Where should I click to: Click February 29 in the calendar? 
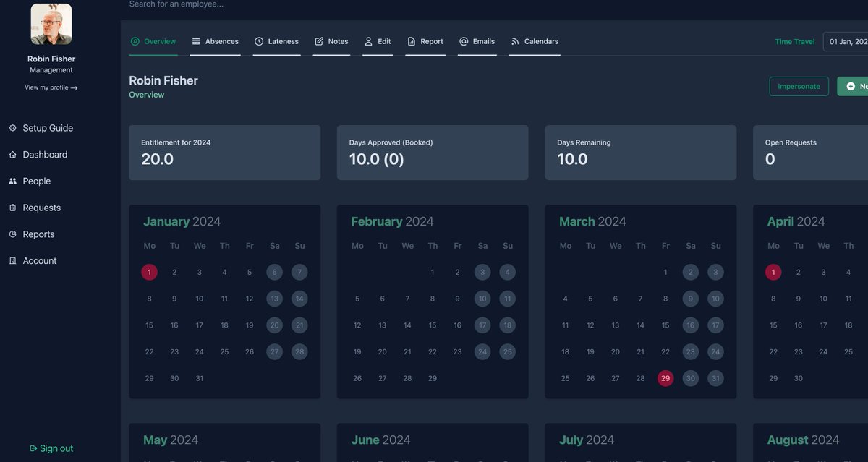(433, 378)
